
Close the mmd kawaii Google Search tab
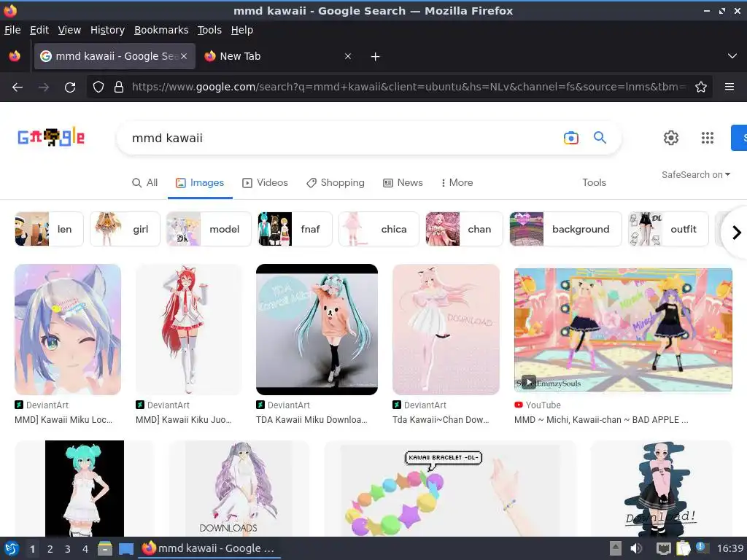[183, 56]
